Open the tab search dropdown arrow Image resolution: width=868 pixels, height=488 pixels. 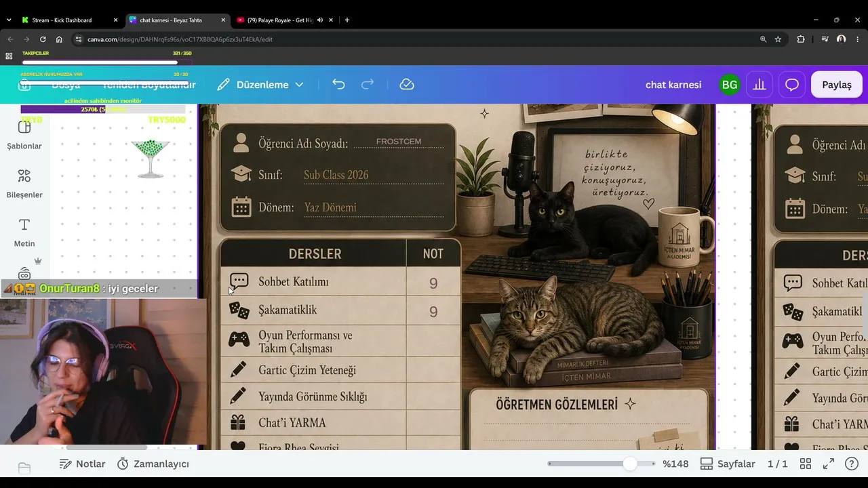(9, 20)
